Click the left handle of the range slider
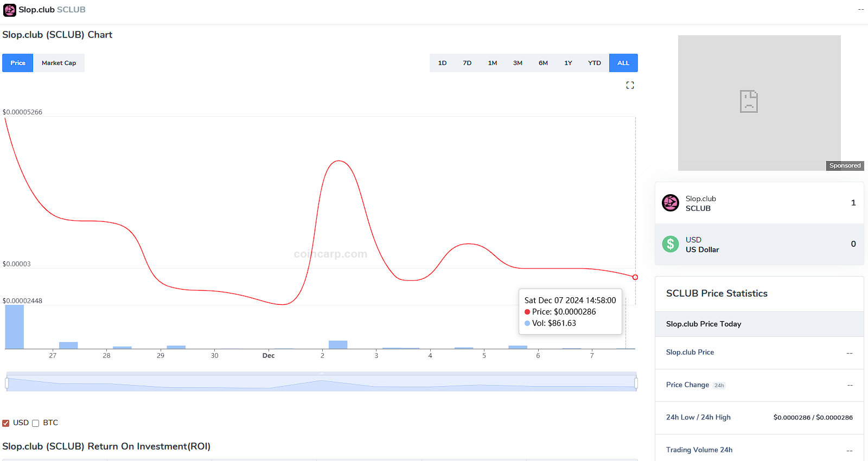Image resolution: width=868 pixels, height=461 pixels. pos(7,383)
